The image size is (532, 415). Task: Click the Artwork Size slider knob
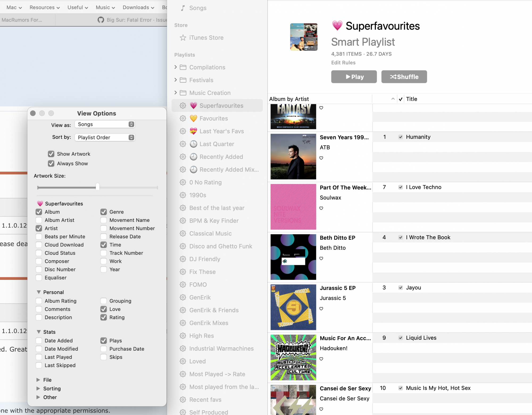coord(98,187)
